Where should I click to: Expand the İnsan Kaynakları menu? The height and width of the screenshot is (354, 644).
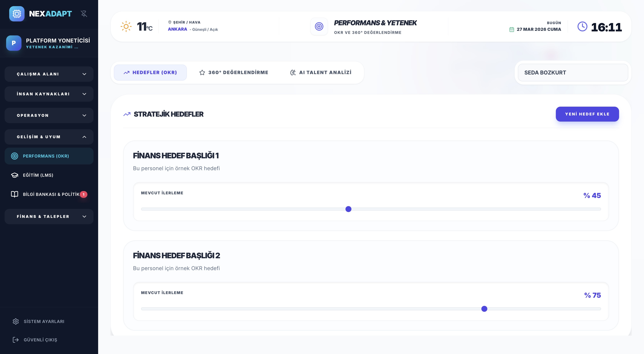point(49,94)
